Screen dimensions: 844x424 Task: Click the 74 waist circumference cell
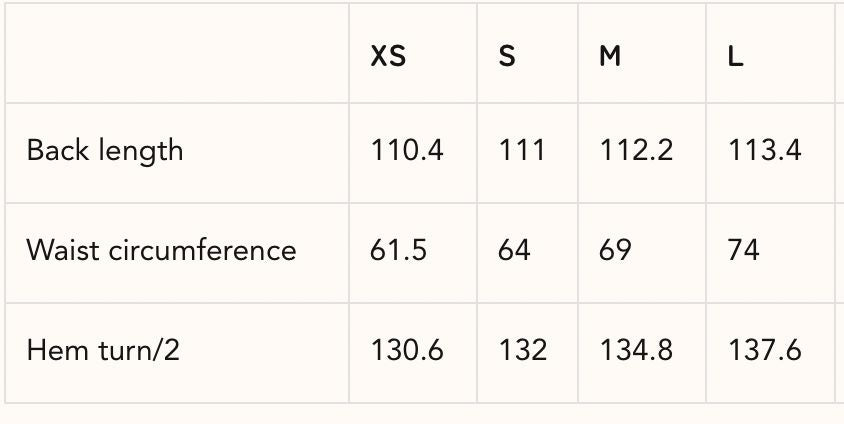click(743, 249)
